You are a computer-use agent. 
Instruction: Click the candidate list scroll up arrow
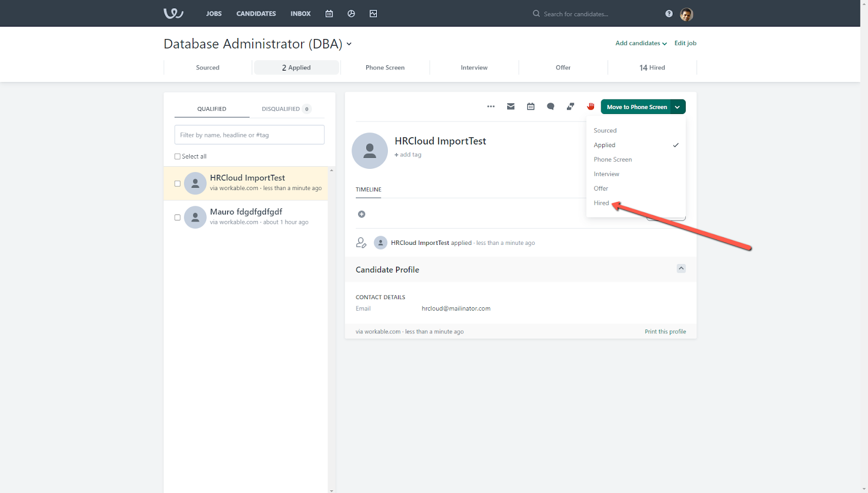pos(331,170)
